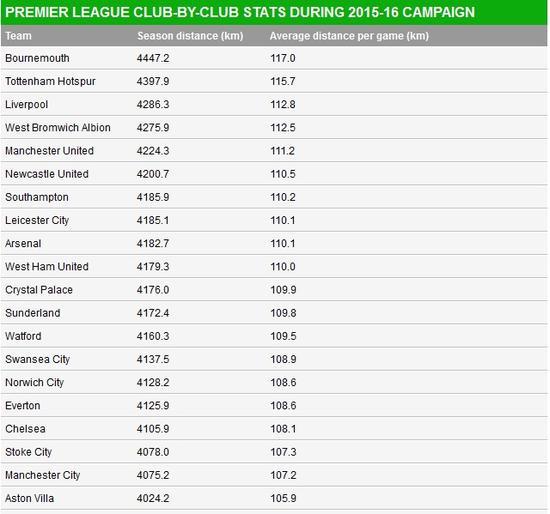Click Manchester United's average 111.2

click(282, 151)
